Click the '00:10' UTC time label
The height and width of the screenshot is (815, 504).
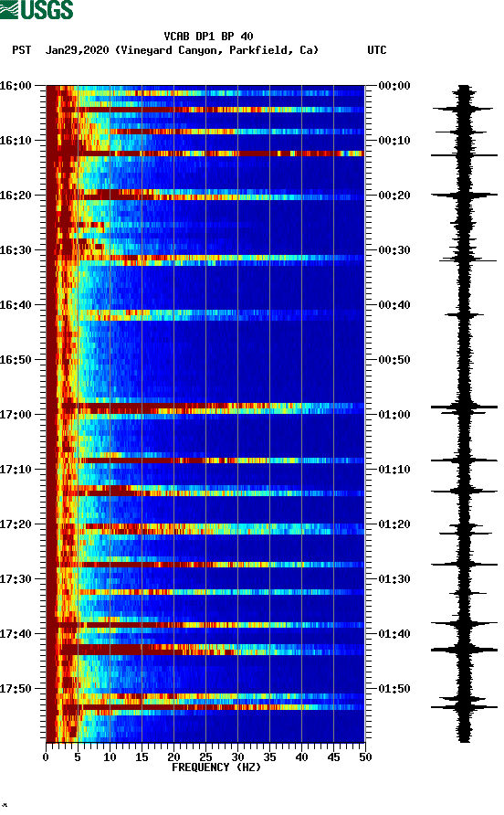394,141
